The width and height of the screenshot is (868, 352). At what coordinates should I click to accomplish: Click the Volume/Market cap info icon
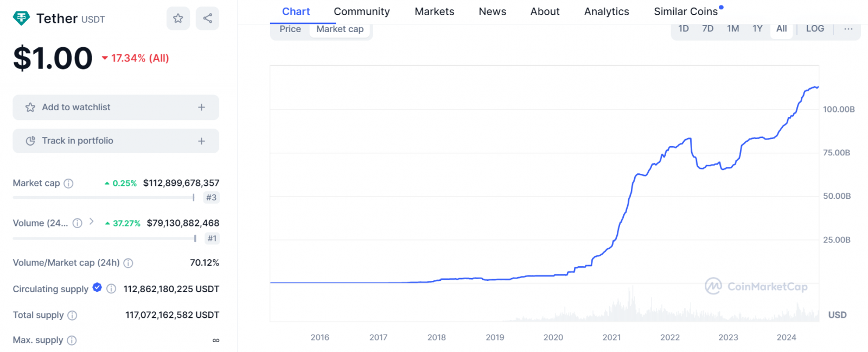tap(128, 263)
